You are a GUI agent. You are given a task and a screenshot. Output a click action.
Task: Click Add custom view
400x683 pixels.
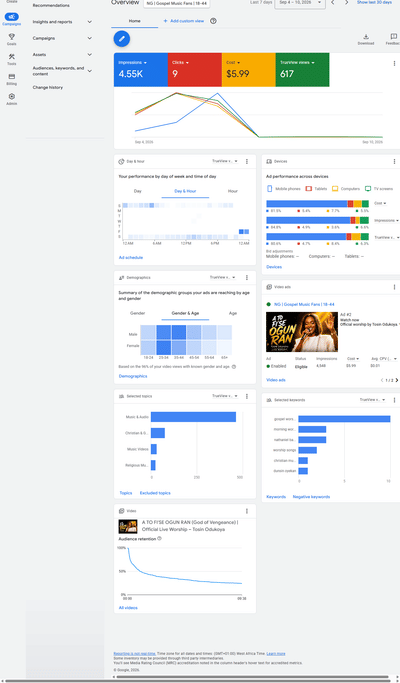[x=183, y=21]
